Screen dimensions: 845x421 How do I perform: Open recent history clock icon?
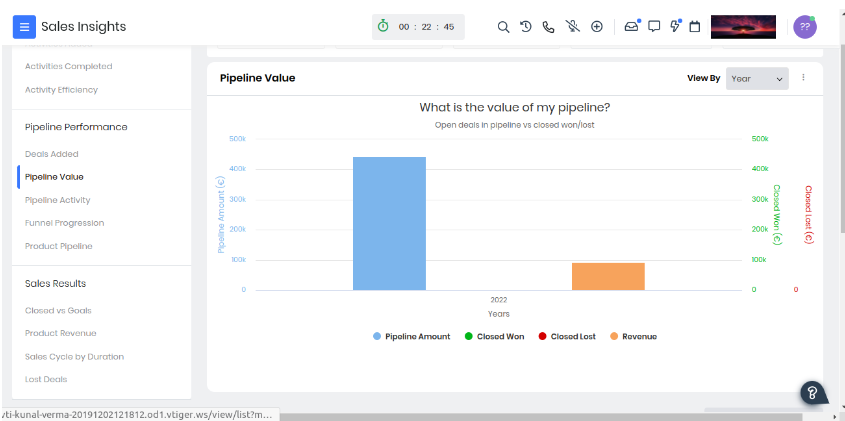point(526,27)
